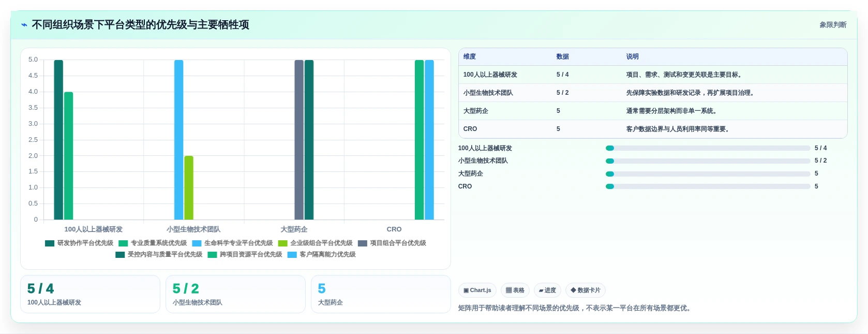The width and height of the screenshot is (868, 334).
Task: Click the 数据卡片 chip
Action: pos(586,291)
